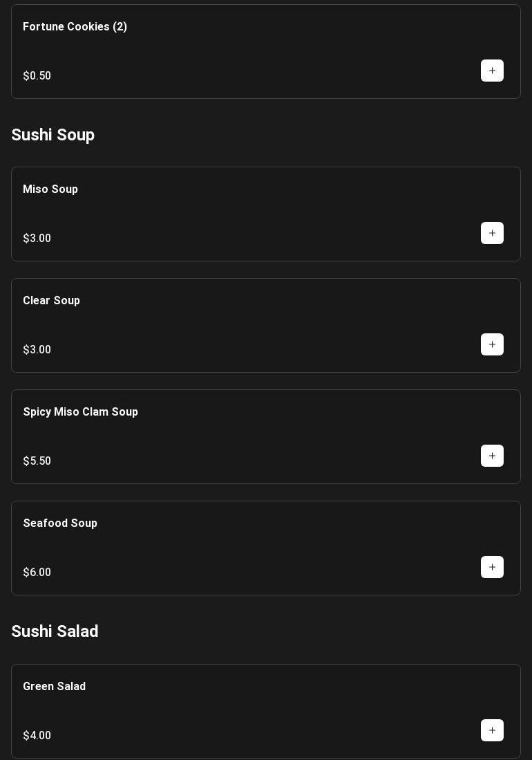532x760 pixels.
Task: Click the $3.00 price under Clear Soup
Action: pyautogui.click(x=37, y=350)
